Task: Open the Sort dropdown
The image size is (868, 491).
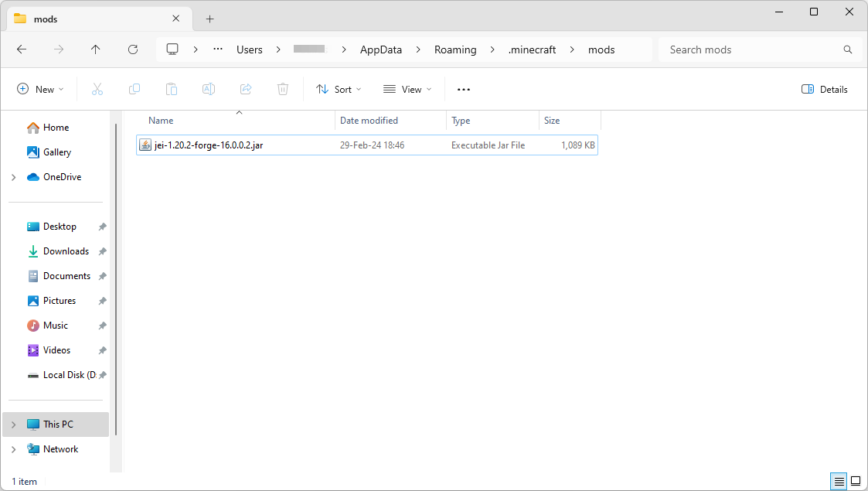Action: click(x=339, y=89)
